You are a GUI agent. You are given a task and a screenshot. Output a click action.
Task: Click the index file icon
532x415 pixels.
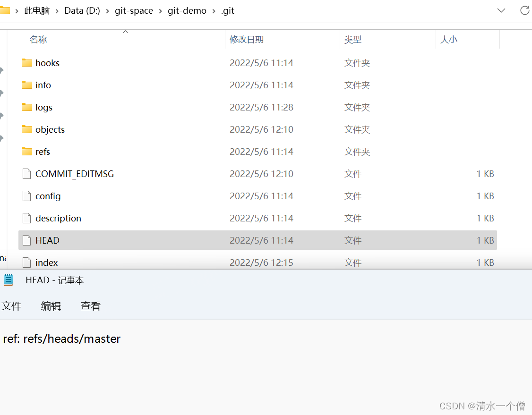pos(26,263)
